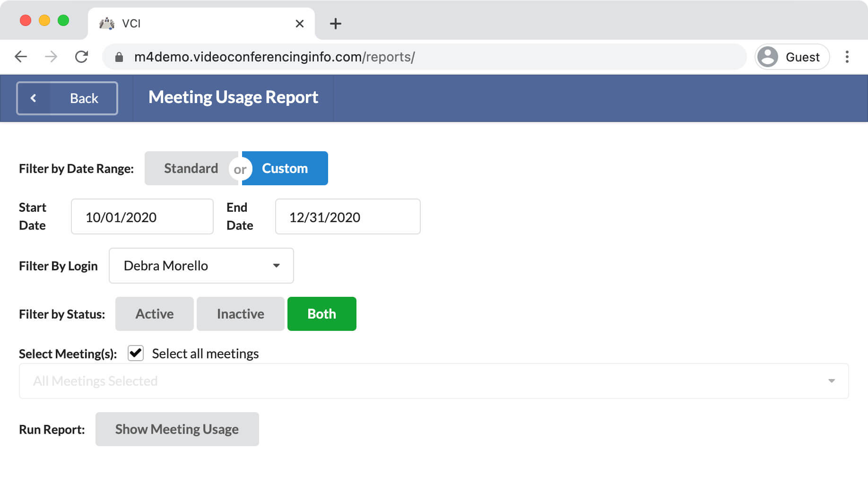Image resolution: width=868 pixels, height=484 pixels.
Task: Click the green maximize window button
Action: pyautogui.click(x=63, y=20)
